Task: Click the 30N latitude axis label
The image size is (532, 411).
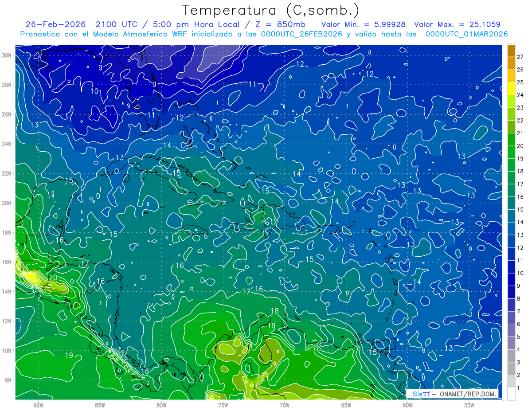Action: [x=6, y=55]
